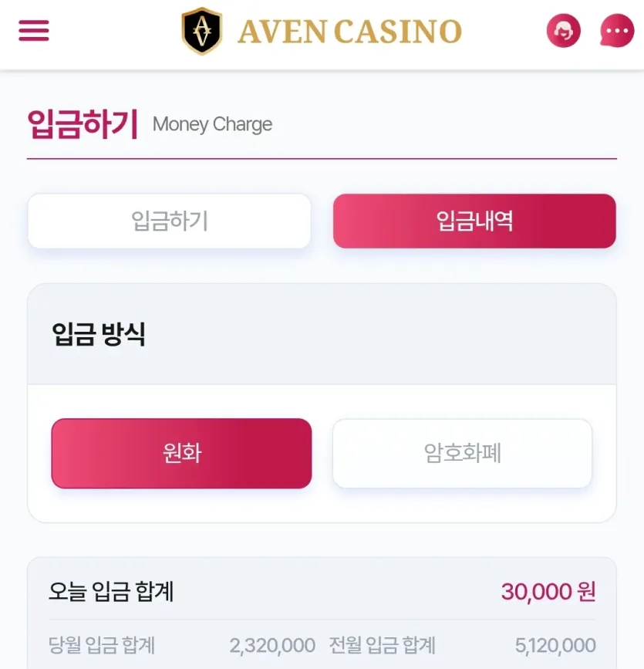Open customer support agent icon

(563, 31)
